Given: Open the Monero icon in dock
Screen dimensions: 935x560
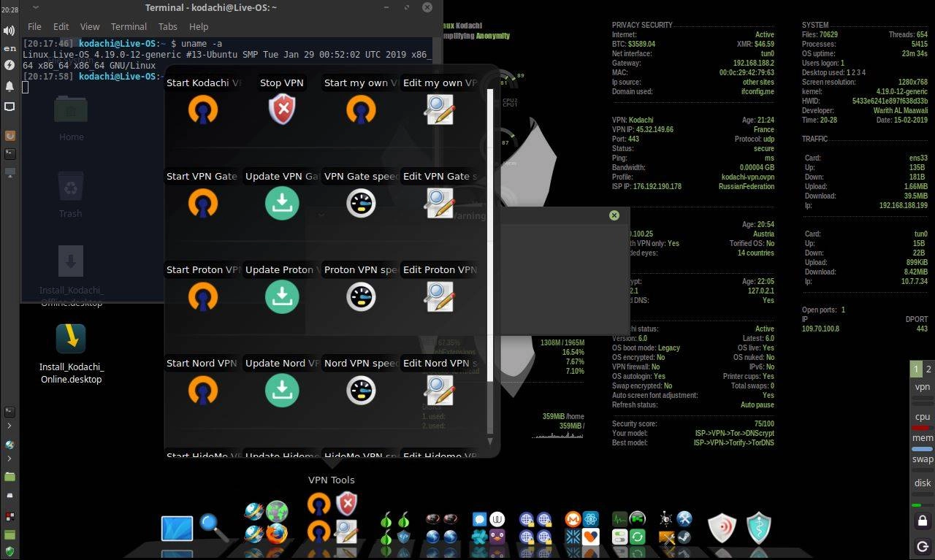Looking at the screenshot, I should point(573,519).
